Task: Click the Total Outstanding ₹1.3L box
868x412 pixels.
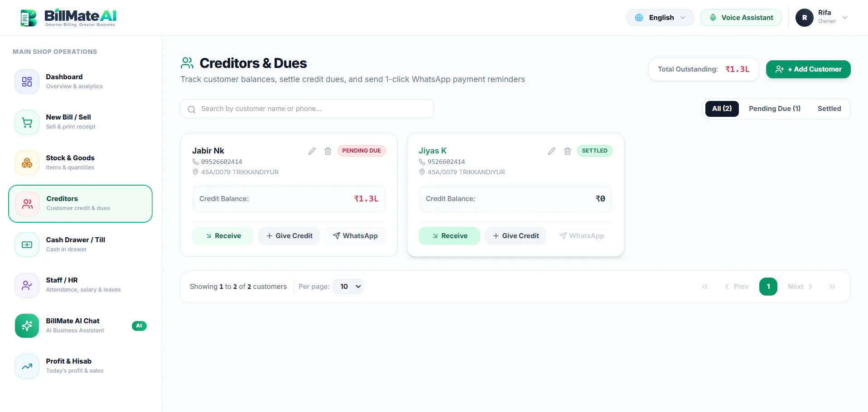Action: [x=704, y=69]
